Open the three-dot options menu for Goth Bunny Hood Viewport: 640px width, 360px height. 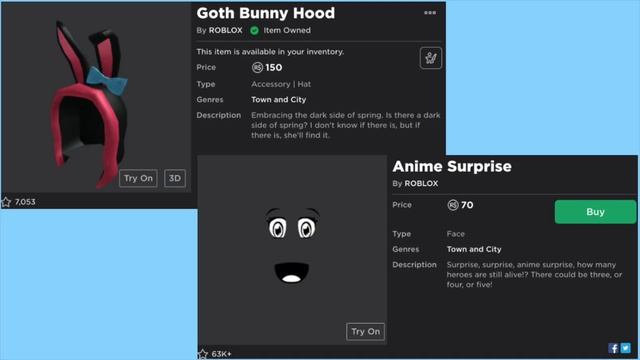pos(430,13)
